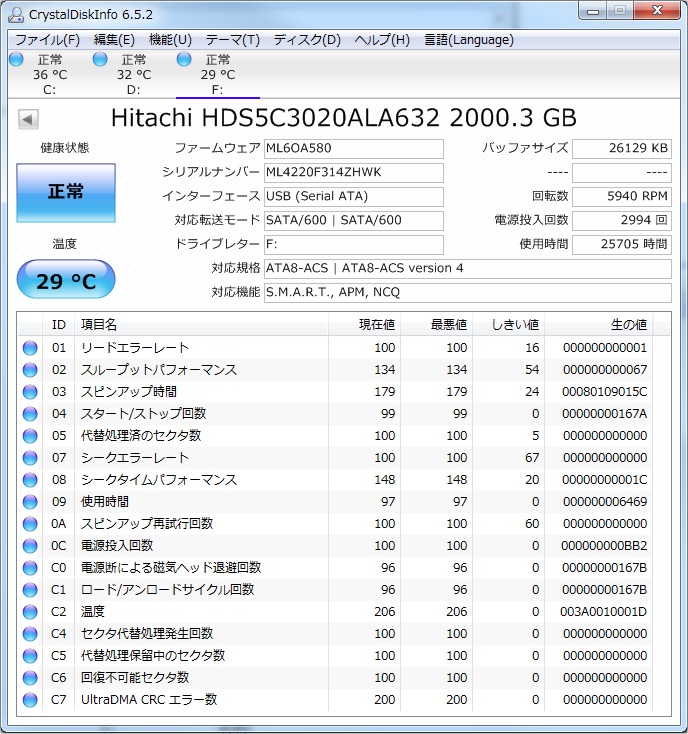
Task: Click status orb for C7 UltraDMA CRC エラー数
Action: [x=30, y=700]
